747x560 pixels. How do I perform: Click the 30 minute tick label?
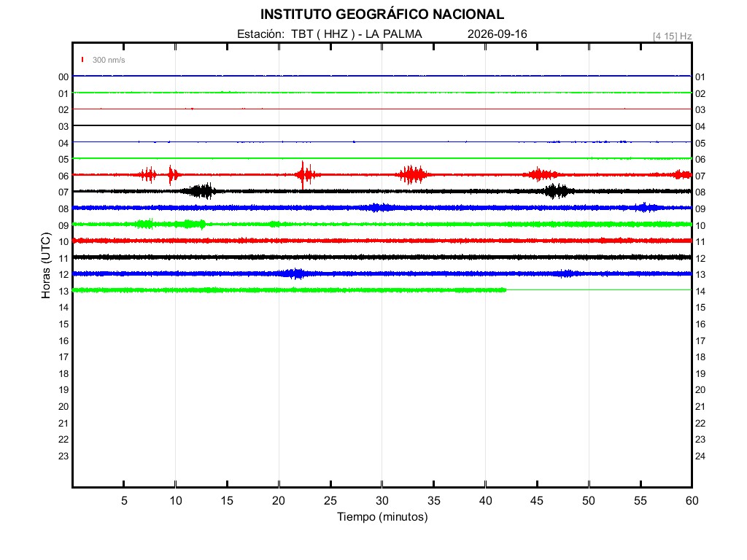point(382,500)
